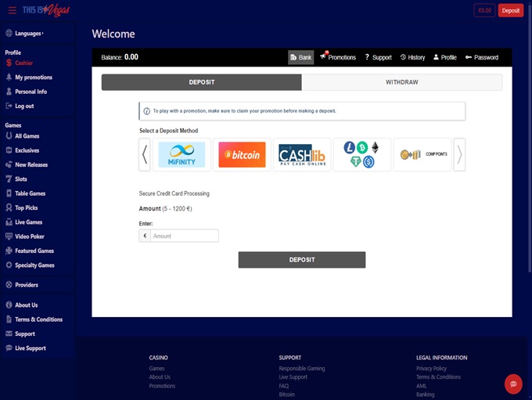Click the red live chat bubble icon
This screenshot has height=400, width=532.
(x=513, y=384)
